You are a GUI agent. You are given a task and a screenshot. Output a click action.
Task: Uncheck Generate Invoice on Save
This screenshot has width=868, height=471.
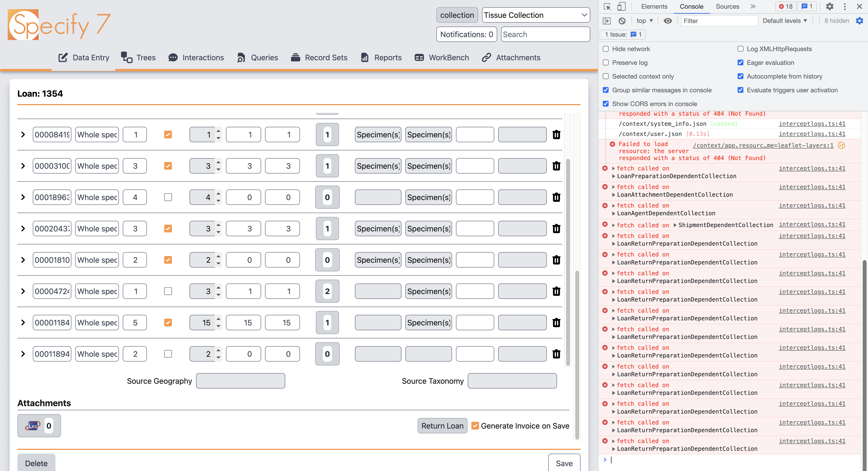[x=475, y=426]
